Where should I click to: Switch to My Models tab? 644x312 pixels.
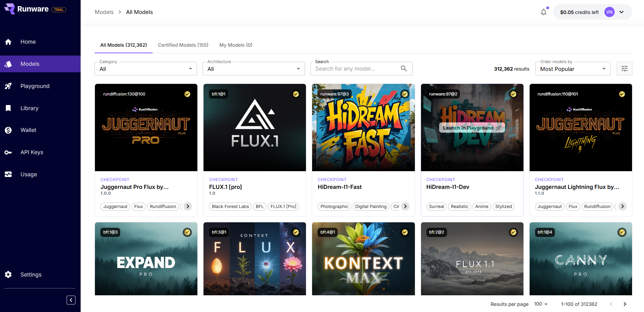point(236,45)
